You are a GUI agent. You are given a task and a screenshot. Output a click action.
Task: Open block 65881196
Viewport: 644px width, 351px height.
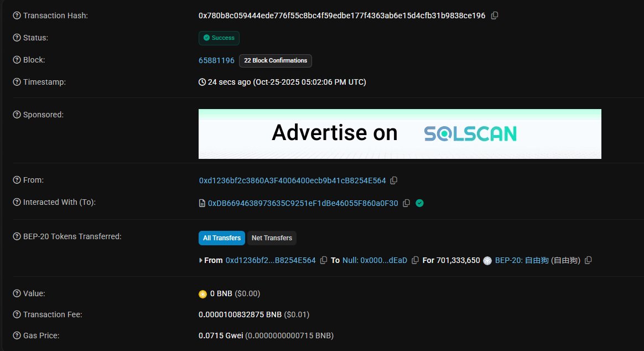[216, 60]
